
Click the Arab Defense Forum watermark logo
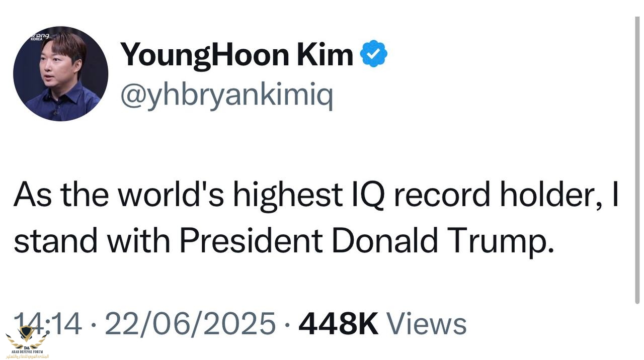point(27,337)
